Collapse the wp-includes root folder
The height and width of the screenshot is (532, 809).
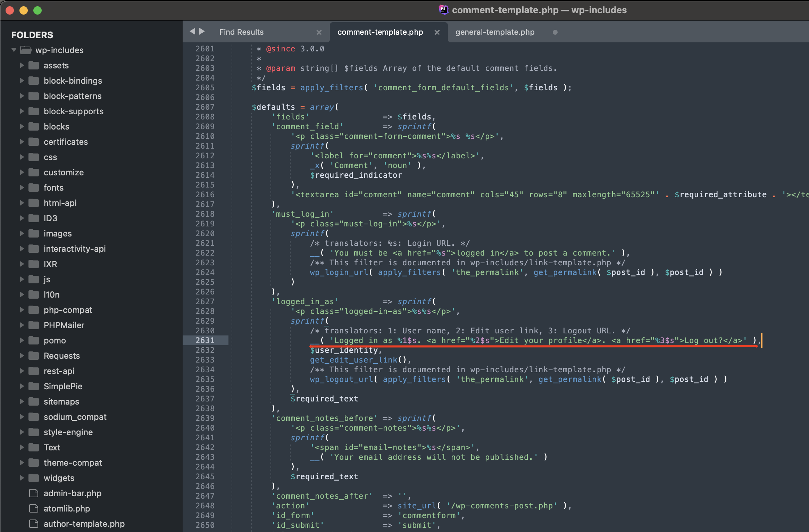(x=14, y=50)
